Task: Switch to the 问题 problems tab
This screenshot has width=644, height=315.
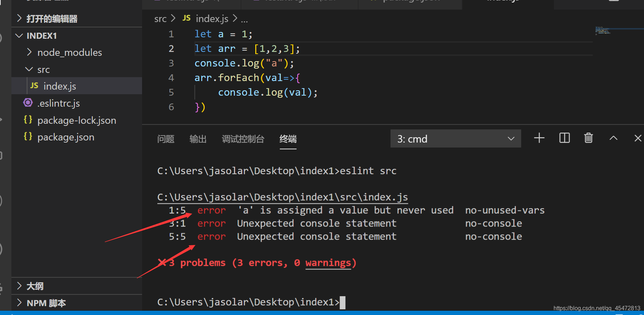Action: 166,139
